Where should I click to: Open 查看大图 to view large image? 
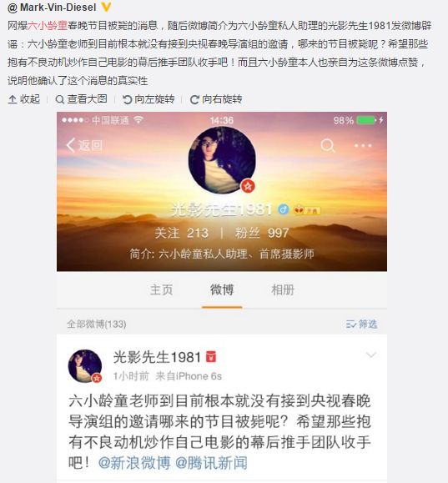pos(82,99)
